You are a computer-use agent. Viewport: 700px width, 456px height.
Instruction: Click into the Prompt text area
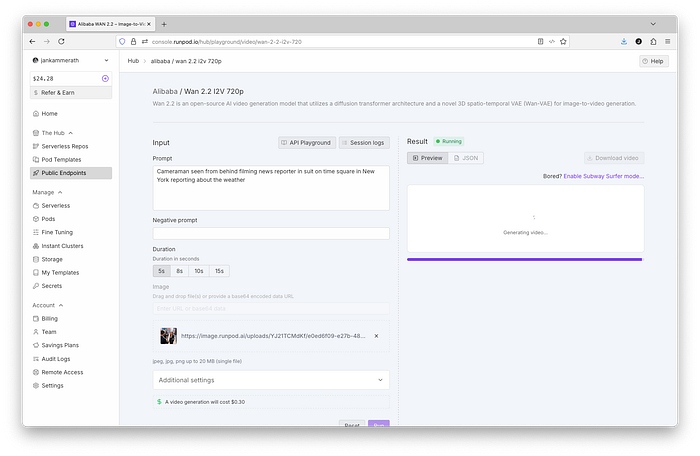point(271,188)
